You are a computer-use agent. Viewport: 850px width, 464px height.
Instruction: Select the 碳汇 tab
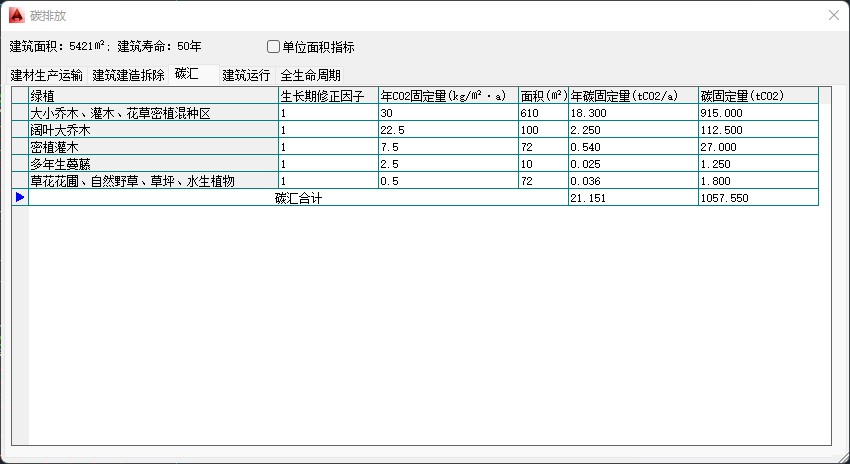[187, 74]
